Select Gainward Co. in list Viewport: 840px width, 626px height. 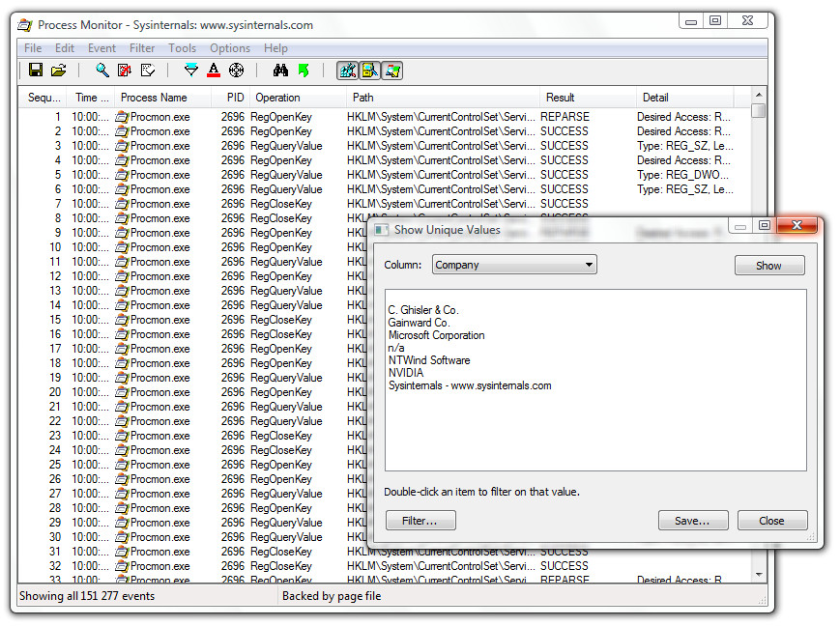[419, 323]
